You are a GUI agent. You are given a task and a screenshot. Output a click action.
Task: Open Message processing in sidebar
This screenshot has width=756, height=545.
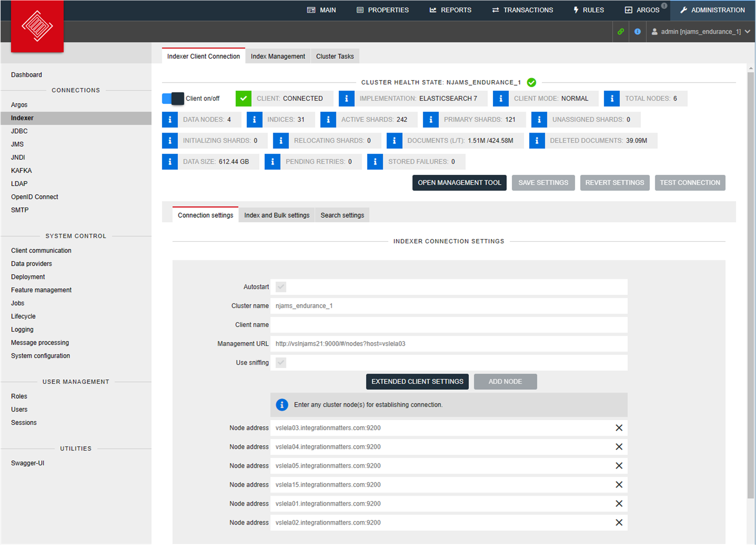[x=40, y=343]
